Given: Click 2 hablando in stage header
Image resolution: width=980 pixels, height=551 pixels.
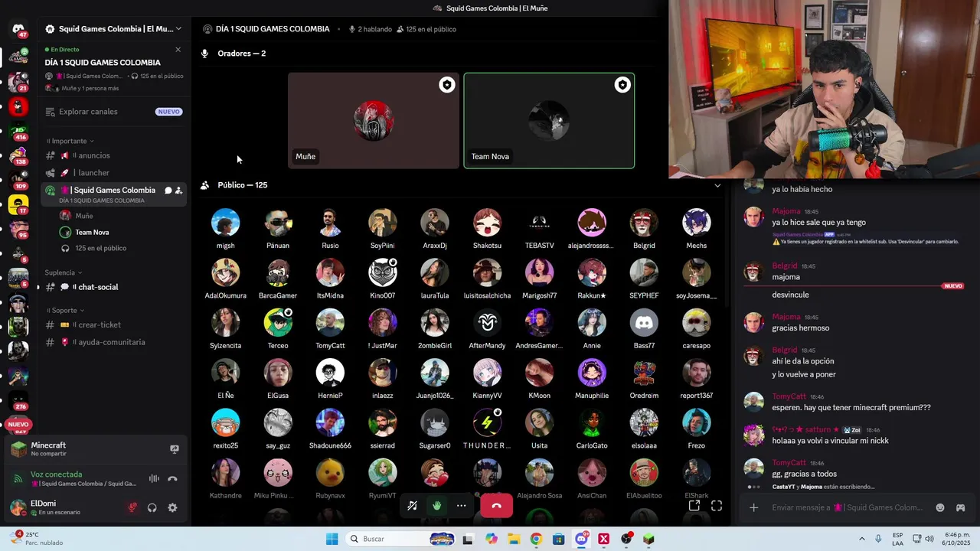Looking at the screenshot, I should (370, 29).
